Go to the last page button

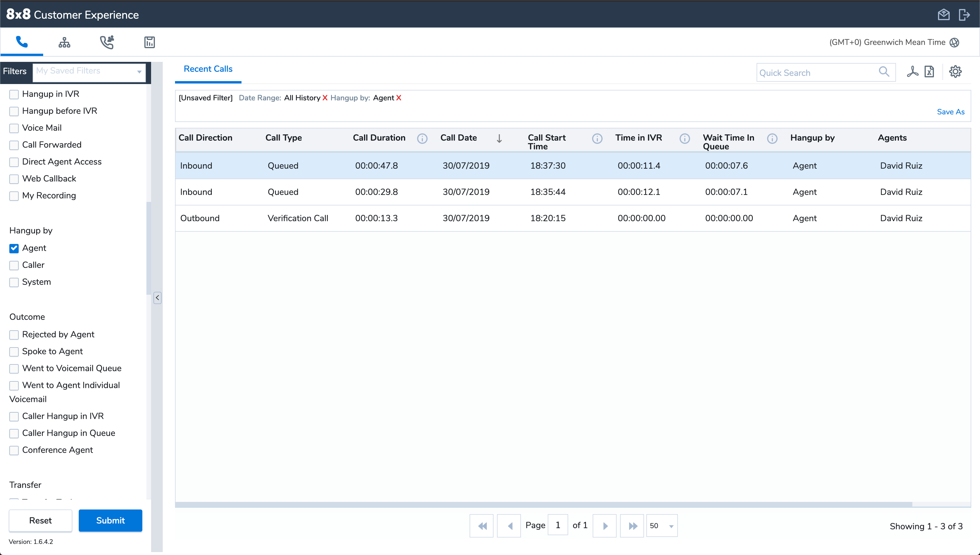[x=632, y=526]
